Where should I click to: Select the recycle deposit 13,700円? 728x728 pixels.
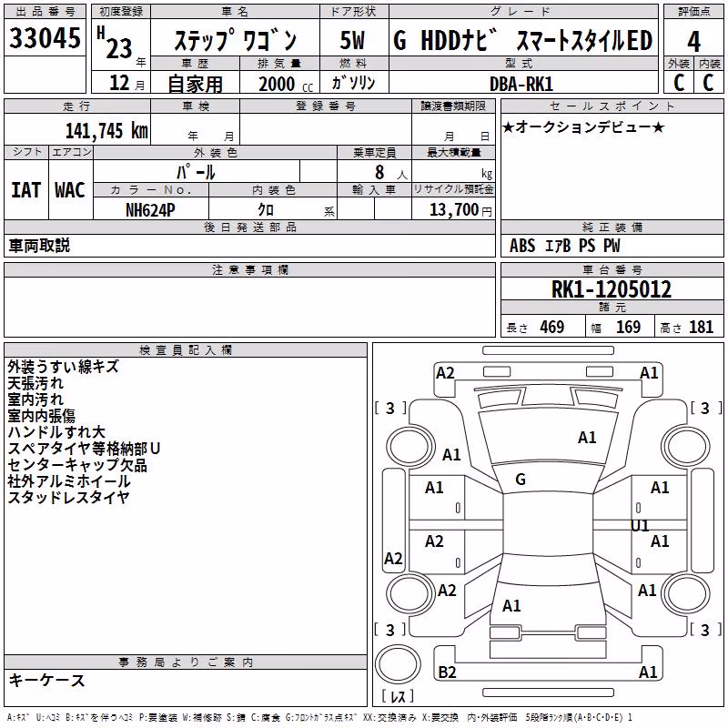460,210
